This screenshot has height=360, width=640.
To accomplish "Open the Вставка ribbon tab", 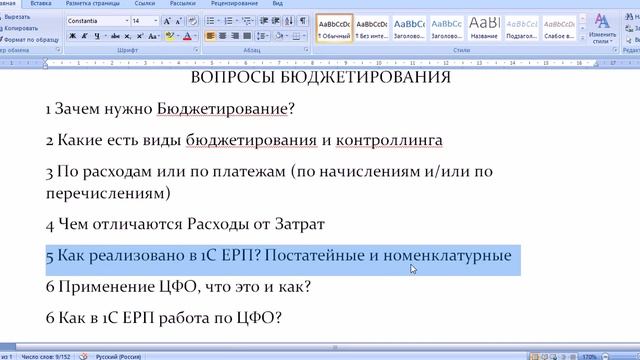I will pyautogui.click(x=41, y=3).
